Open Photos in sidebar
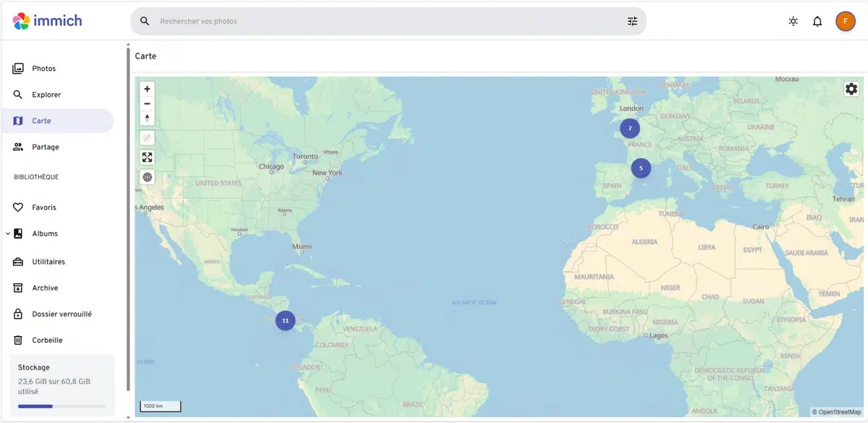Image resolution: width=868 pixels, height=423 pixels. 58,69
